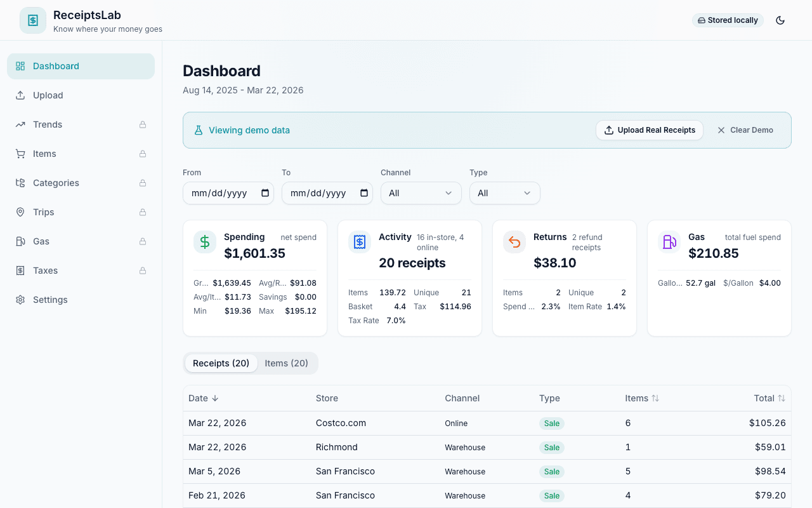Click the Stored locally badge
The width and height of the screenshot is (812, 508).
728,20
